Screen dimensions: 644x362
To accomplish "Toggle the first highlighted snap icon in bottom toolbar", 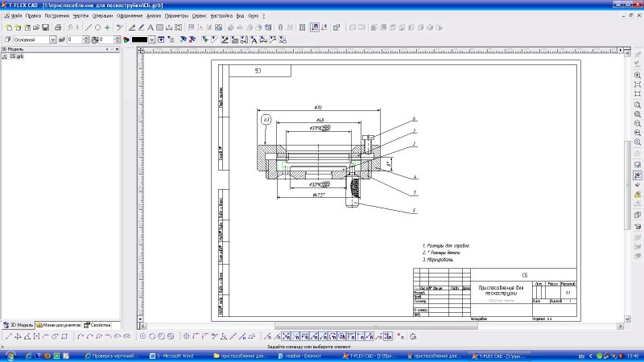I will (x=287, y=336).
